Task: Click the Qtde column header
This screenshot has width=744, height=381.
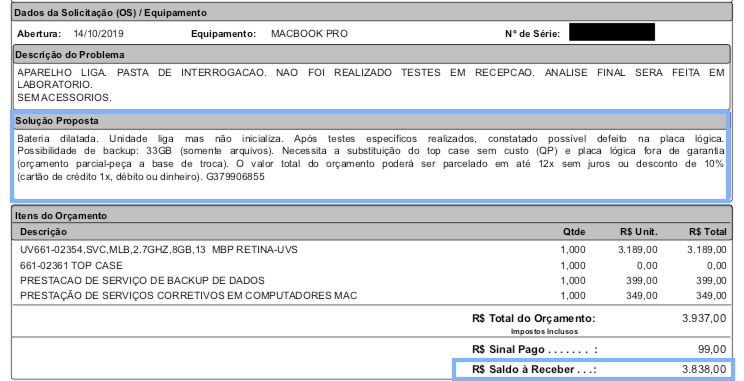Action: [574, 232]
